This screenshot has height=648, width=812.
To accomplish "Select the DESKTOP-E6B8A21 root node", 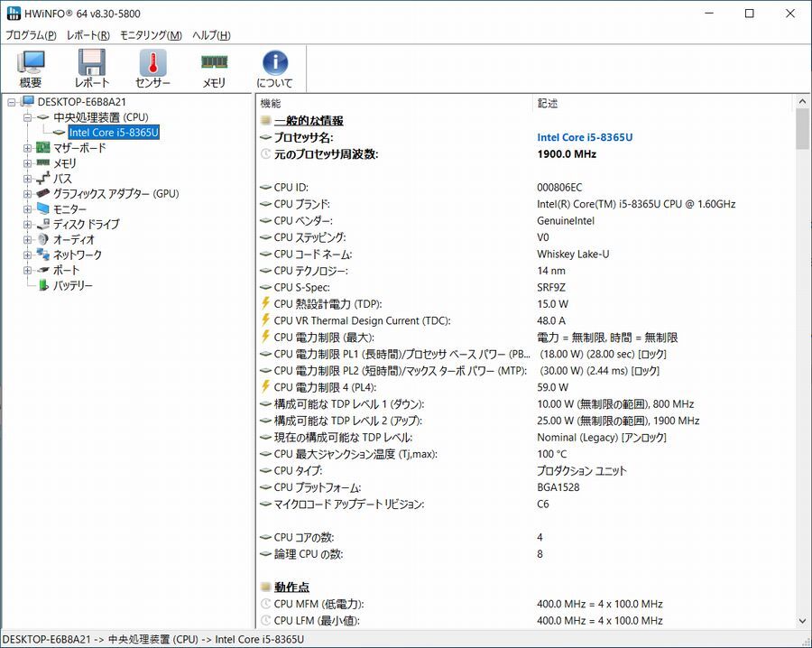I will coord(81,101).
